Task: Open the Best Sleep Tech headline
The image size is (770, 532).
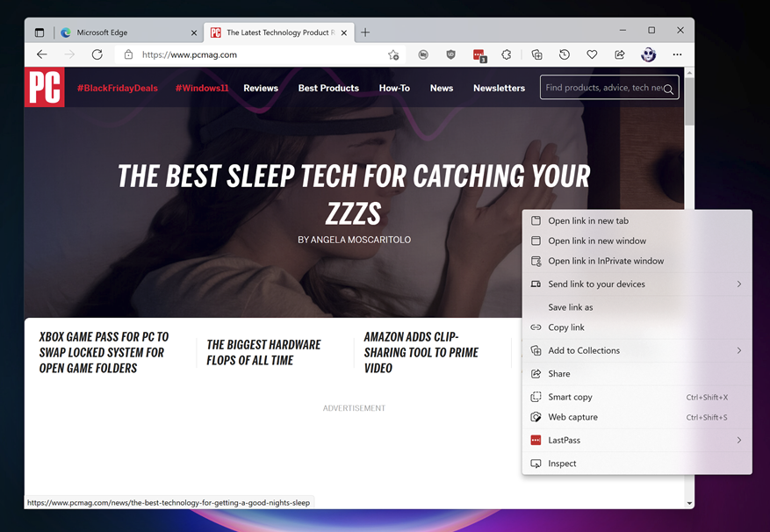Action: (x=354, y=194)
